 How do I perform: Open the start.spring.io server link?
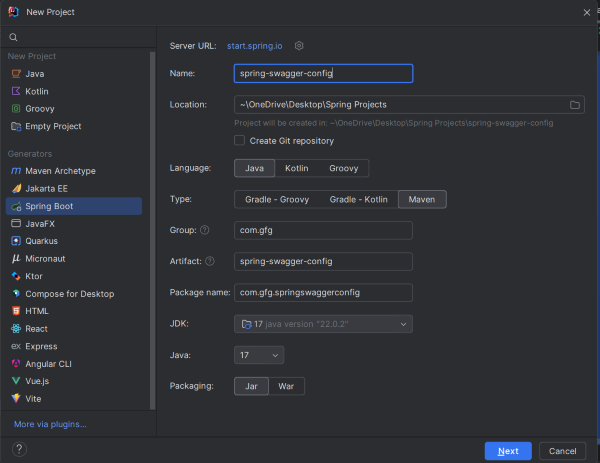pyautogui.click(x=259, y=45)
